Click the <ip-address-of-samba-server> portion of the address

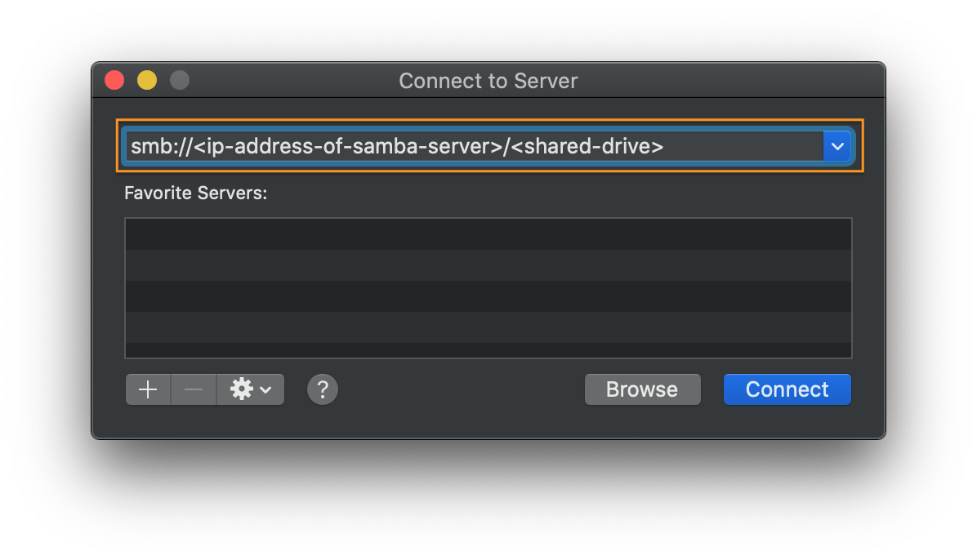point(347,146)
